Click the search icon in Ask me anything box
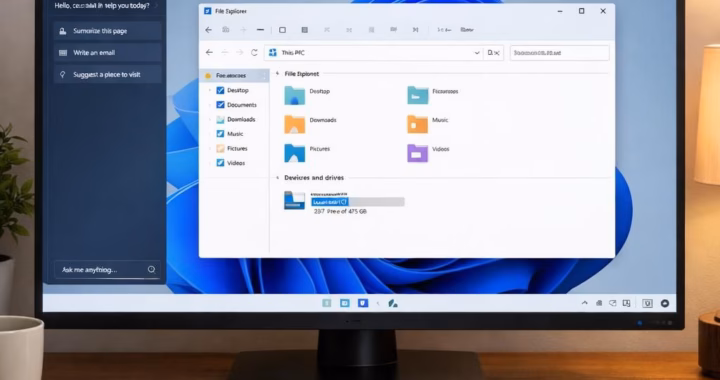The width and height of the screenshot is (720, 380). tap(152, 269)
